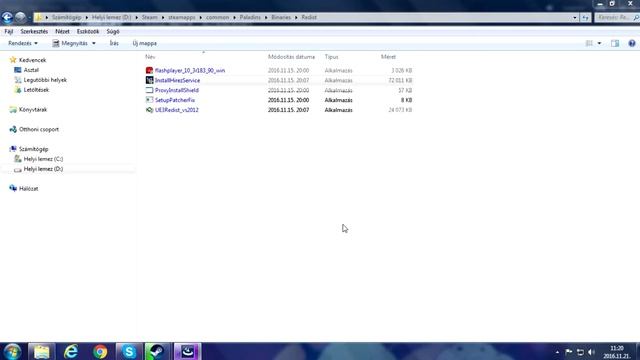Open Help with the question mark icon
Image resolution: width=640 pixels, height=360 pixels.
coord(632,43)
